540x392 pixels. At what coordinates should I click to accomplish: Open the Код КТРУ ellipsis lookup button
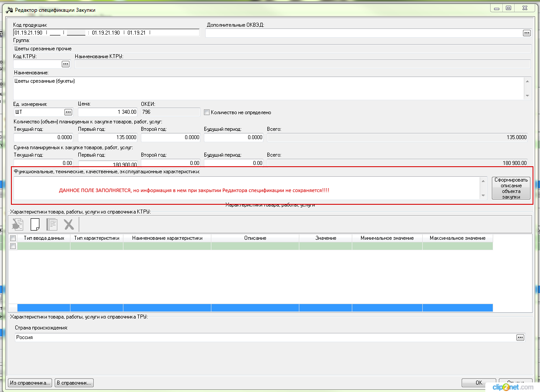[x=66, y=64]
